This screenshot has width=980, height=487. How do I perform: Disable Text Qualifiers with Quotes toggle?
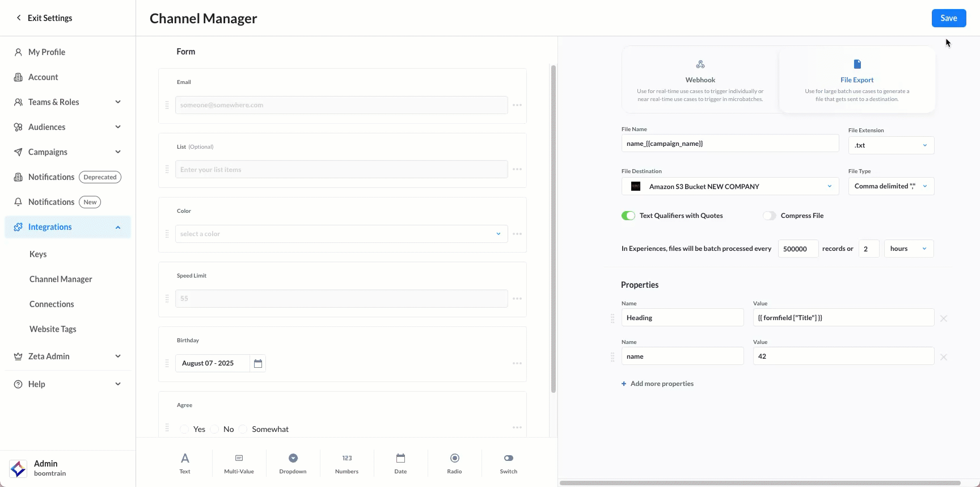[x=628, y=216]
